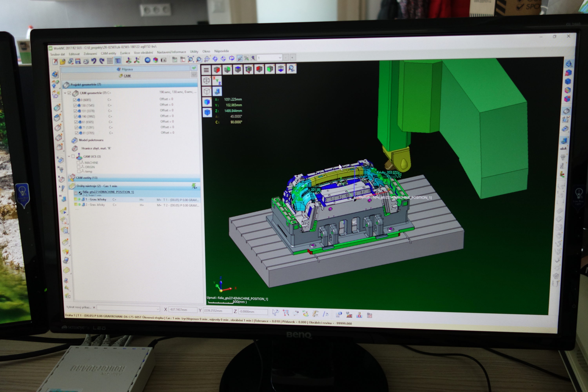Collapse the Dráhy nástroje section header
588x392 pixels.
134,186
